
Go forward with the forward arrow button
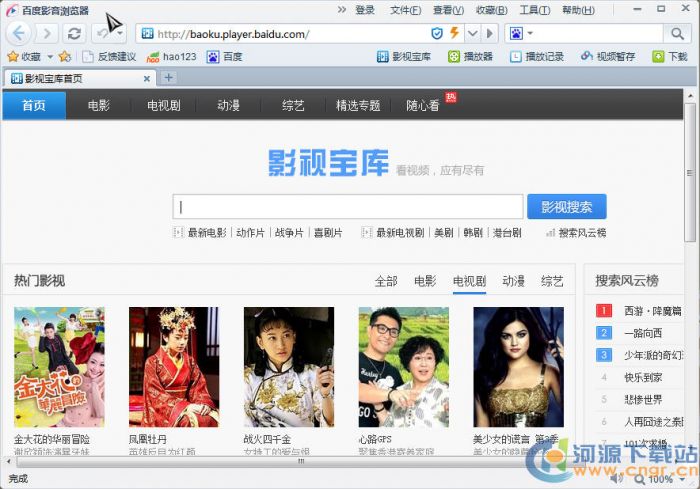point(46,33)
